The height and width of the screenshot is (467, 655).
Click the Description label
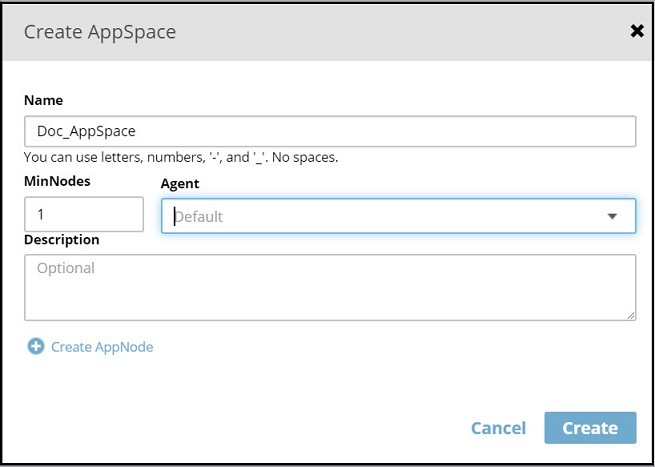point(62,240)
